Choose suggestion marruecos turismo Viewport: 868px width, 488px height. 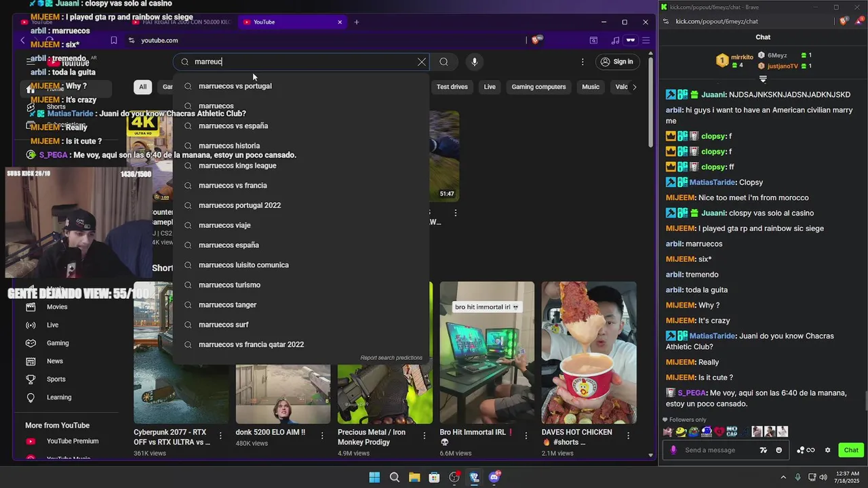coord(301,285)
